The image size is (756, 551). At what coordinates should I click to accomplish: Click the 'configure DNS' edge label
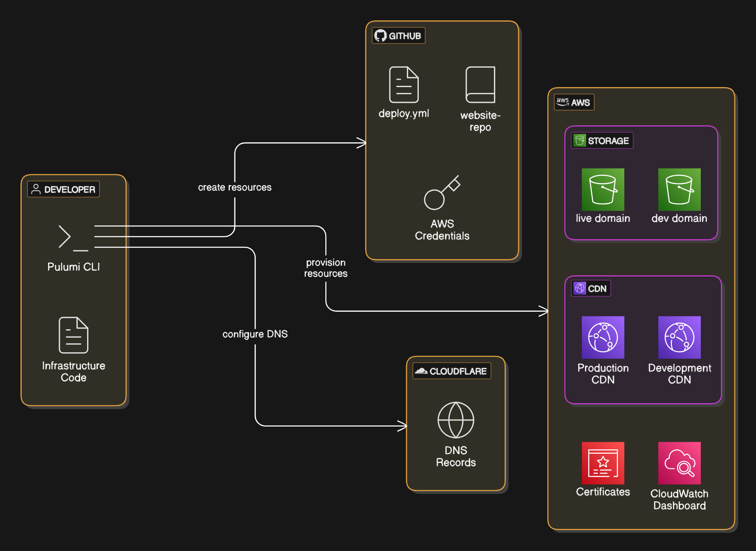coord(255,334)
